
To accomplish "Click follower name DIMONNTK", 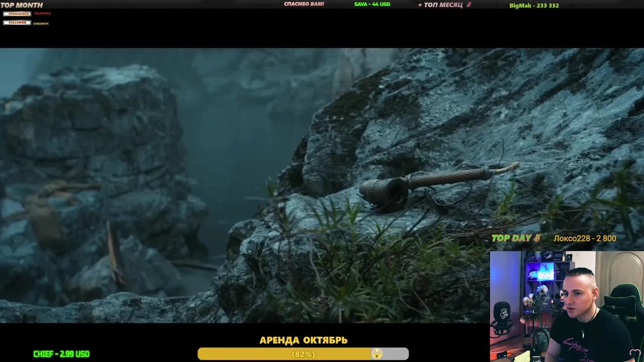I will pyautogui.click(x=41, y=24).
